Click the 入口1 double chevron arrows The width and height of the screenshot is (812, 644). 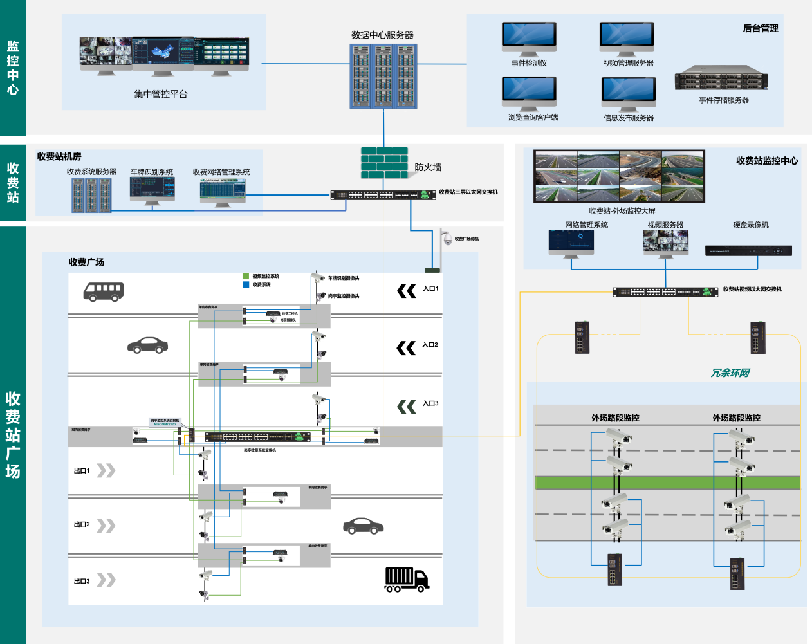click(x=407, y=291)
